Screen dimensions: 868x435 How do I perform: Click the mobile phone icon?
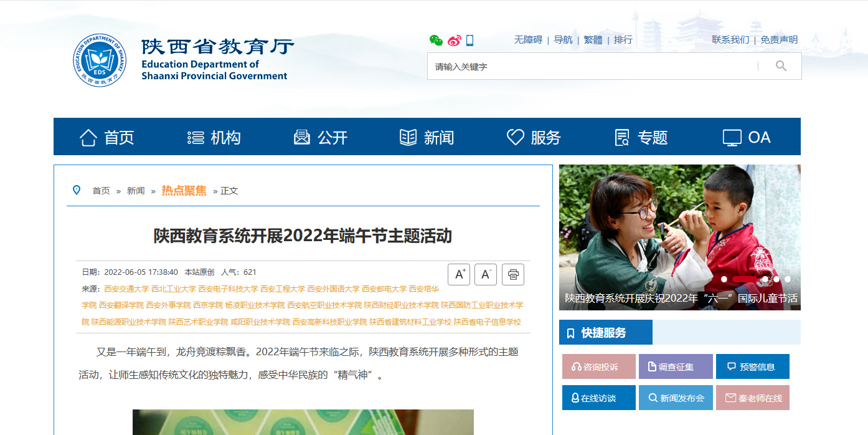[469, 41]
